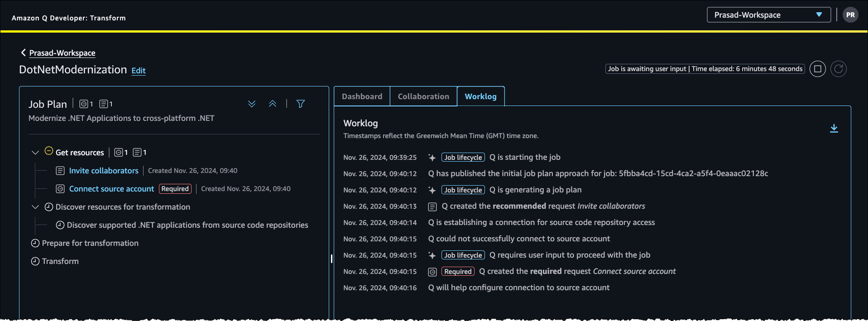Switch to the Dashboard tab

(362, 96)
